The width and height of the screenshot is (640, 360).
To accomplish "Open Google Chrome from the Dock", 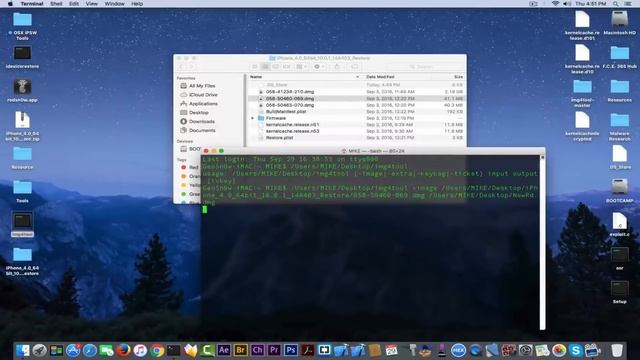I will (157, 350).
